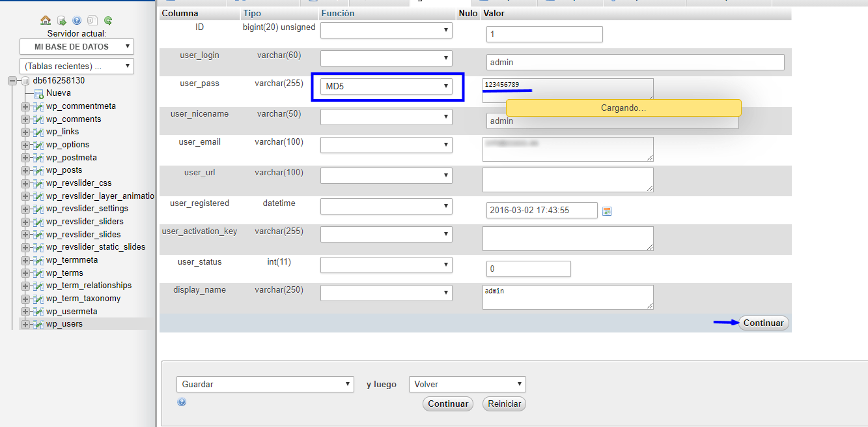The width and height of the screenshot is (868, 427).
Task: Open the Tablas recientes dropdown
Action: pos(76,66)
